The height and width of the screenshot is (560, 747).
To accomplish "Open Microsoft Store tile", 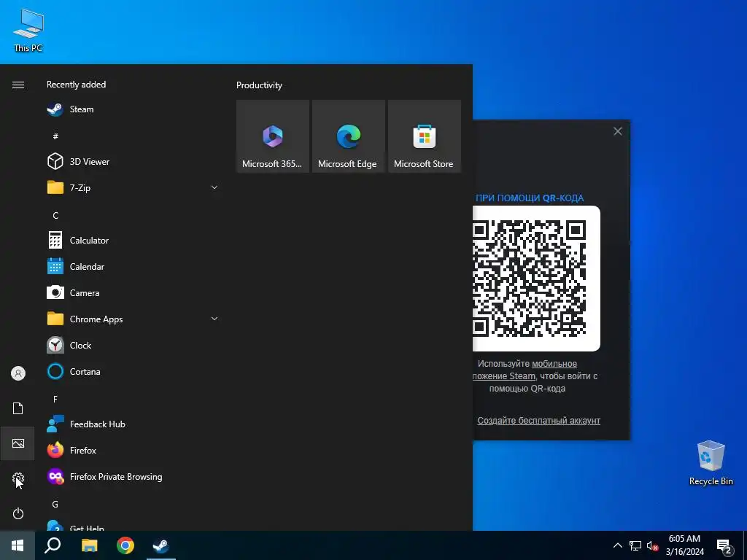I will (424, 136).
